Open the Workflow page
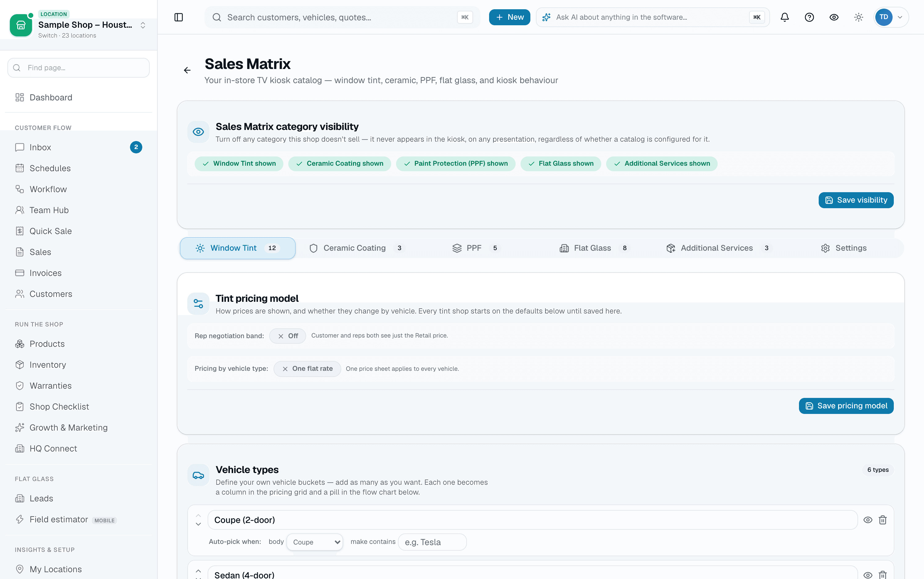 79,189
